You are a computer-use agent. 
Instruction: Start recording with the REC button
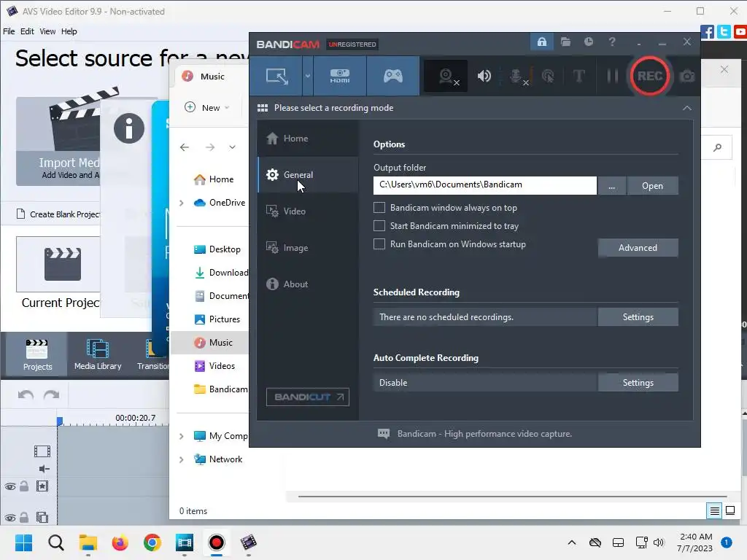pyautogui.click(x=650, y=76)
